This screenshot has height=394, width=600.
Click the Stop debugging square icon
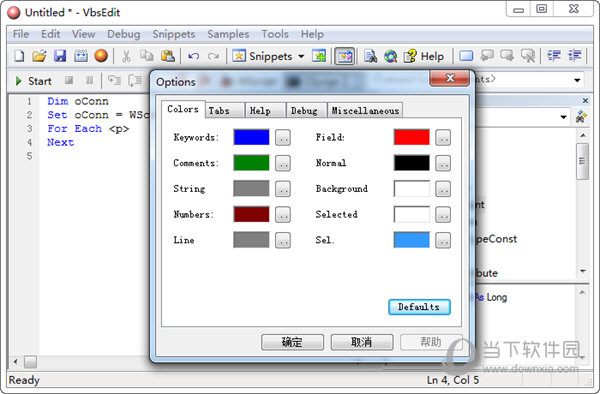[69, 80]
